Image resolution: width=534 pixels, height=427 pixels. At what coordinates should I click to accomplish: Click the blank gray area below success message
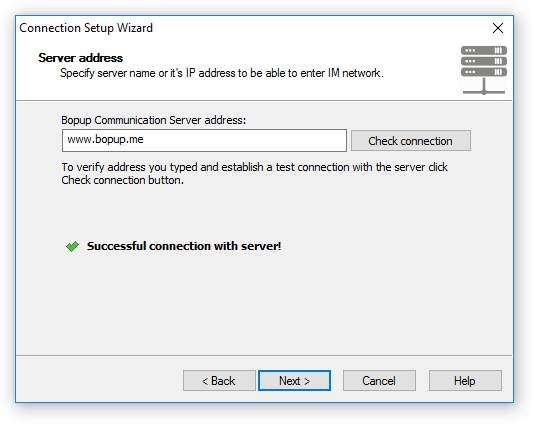(264, 303)
